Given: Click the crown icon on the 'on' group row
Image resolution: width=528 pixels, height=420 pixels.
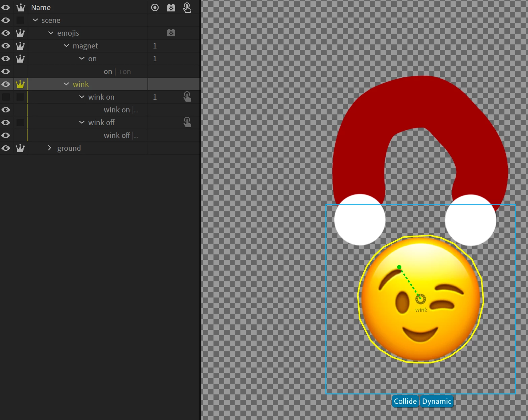Looking at the screenshot, I should click(21, 59).
